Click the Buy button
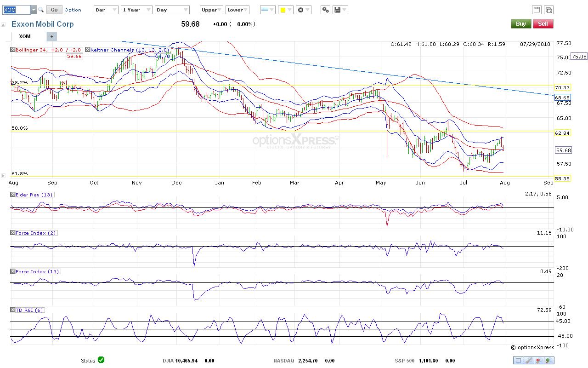 521,24
